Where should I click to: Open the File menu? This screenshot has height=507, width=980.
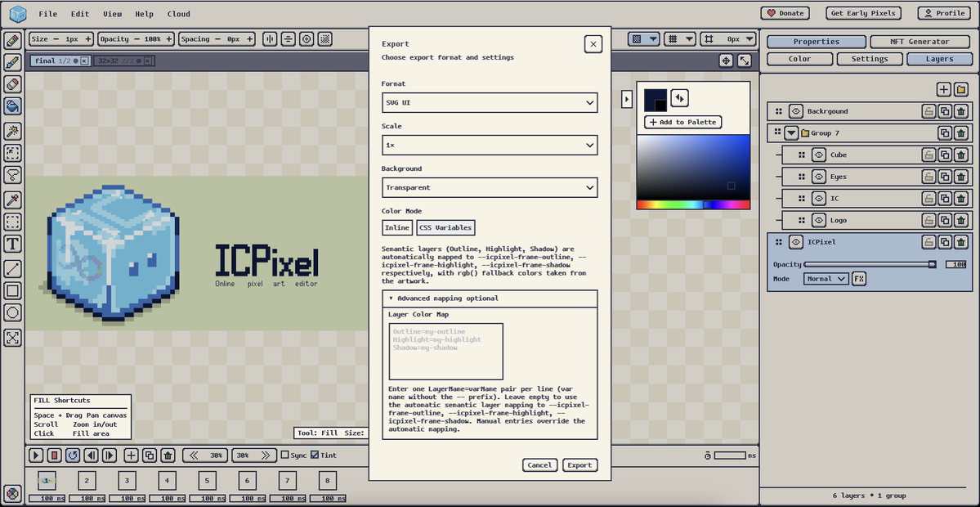47,14
